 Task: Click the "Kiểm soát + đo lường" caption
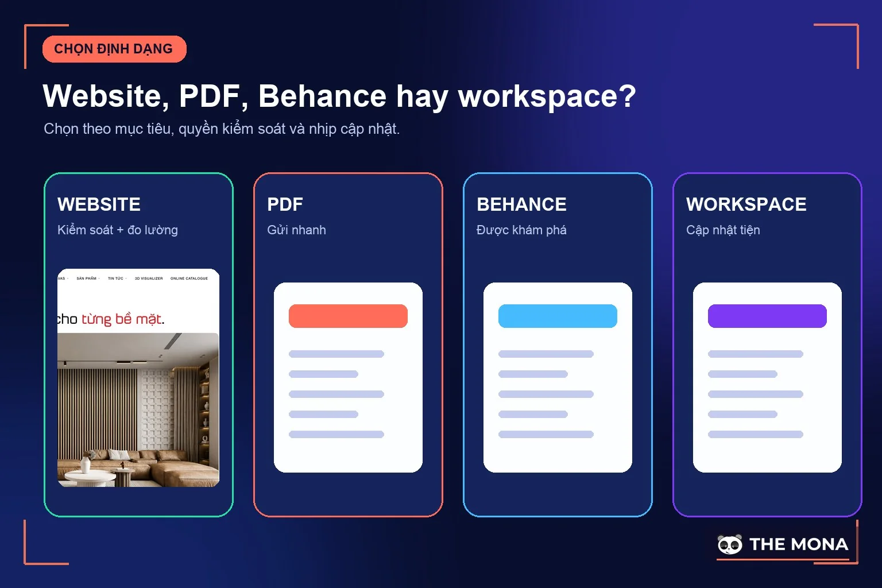click(x=118, y=230)
